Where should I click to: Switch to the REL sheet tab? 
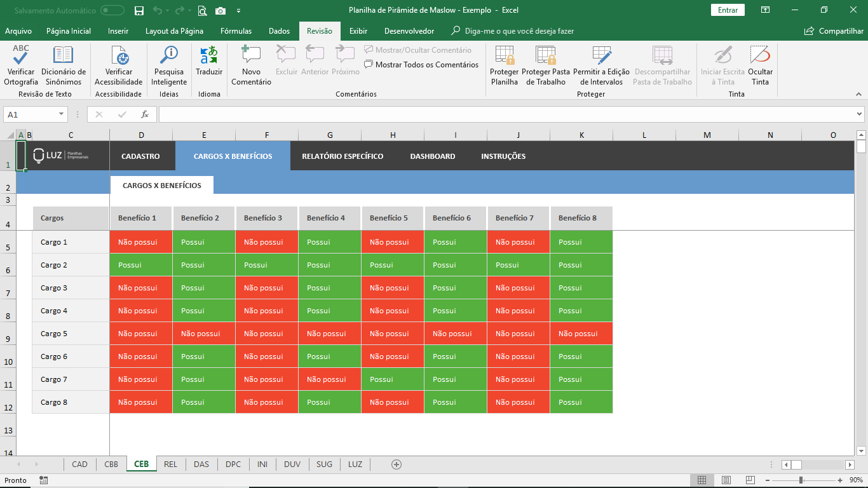click(x=170, y=464)
